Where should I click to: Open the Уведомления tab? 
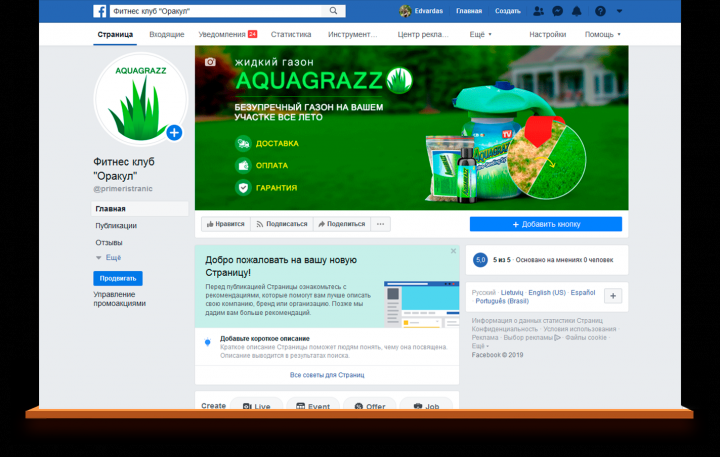point(227,34)
